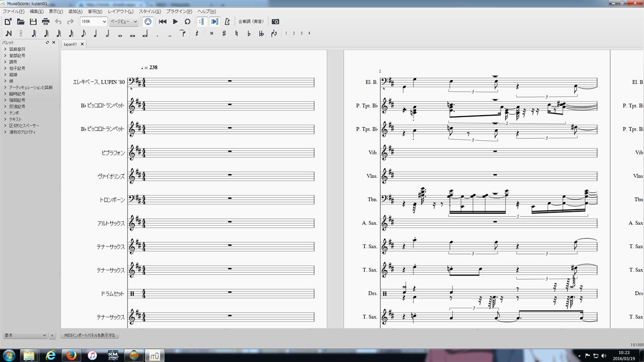Toggle loop playback
This screenshot has width=644, height=362.
coord(187,22)
